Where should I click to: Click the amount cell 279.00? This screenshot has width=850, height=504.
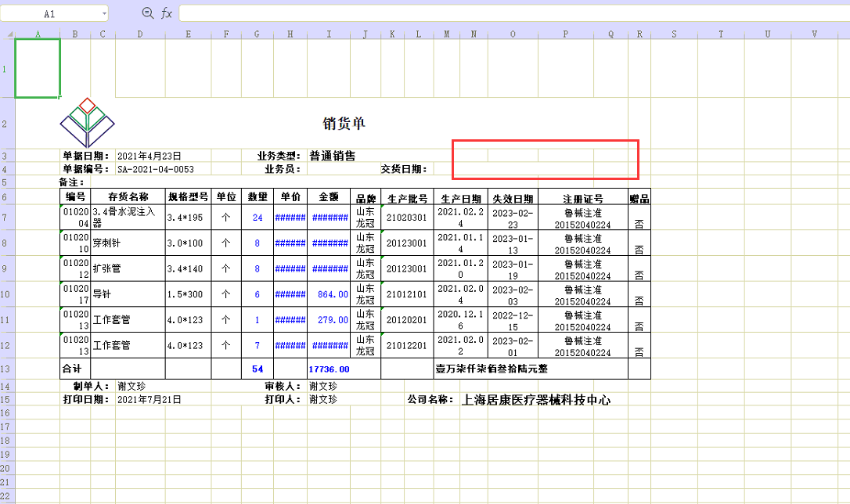[329, 320]
